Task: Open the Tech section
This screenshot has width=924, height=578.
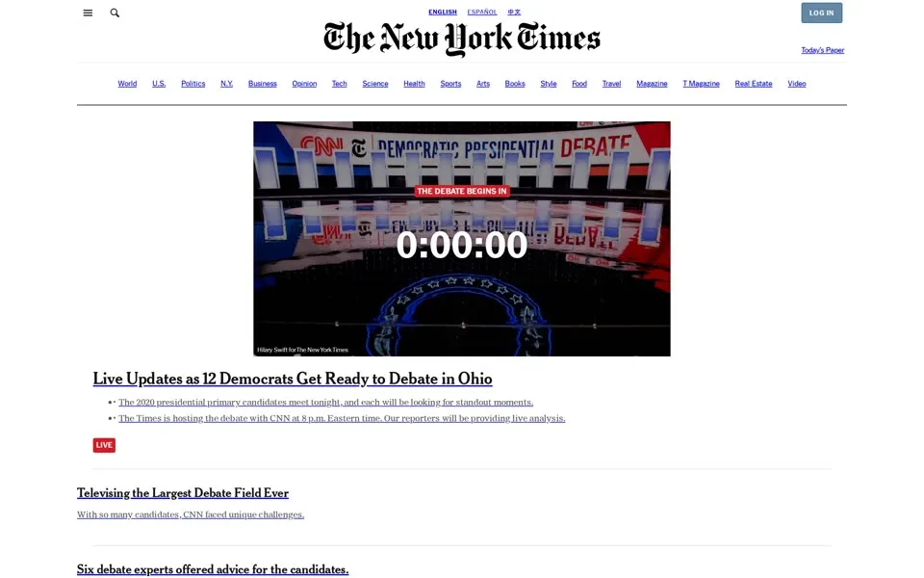Action: (x=340, y=84)
